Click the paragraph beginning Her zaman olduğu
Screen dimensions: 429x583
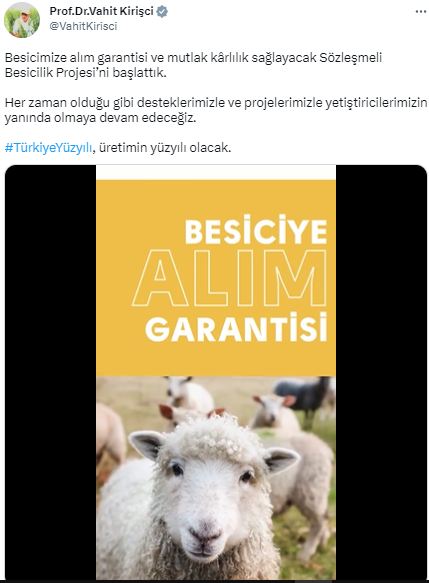pos(216,110)
